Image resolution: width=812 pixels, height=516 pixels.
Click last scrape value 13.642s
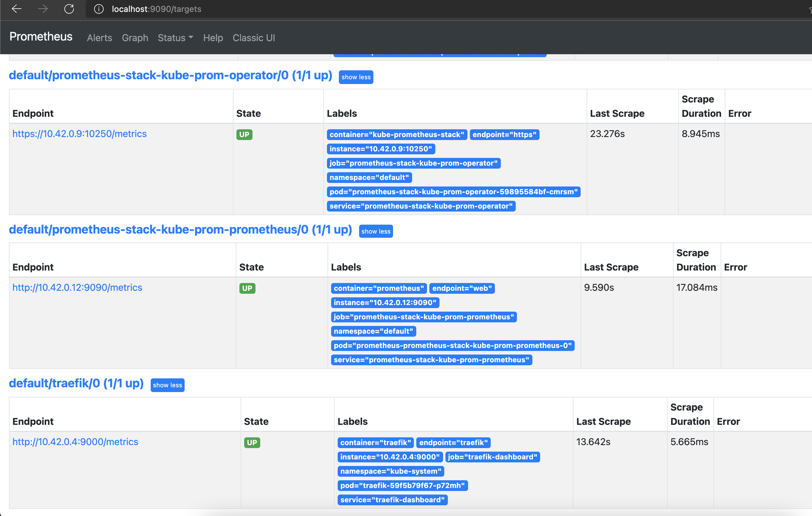click(x=593, y=442)
